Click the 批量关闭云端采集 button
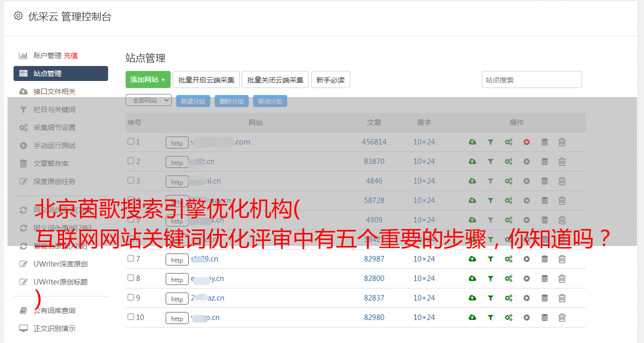Viewport: 644px width, 343px height. [275, 79]
